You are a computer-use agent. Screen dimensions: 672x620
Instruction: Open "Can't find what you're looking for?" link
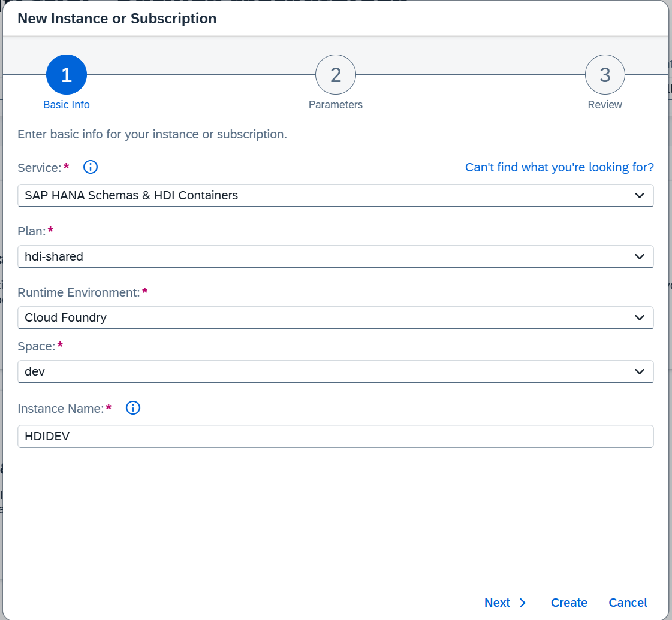[x=559, y=167]
